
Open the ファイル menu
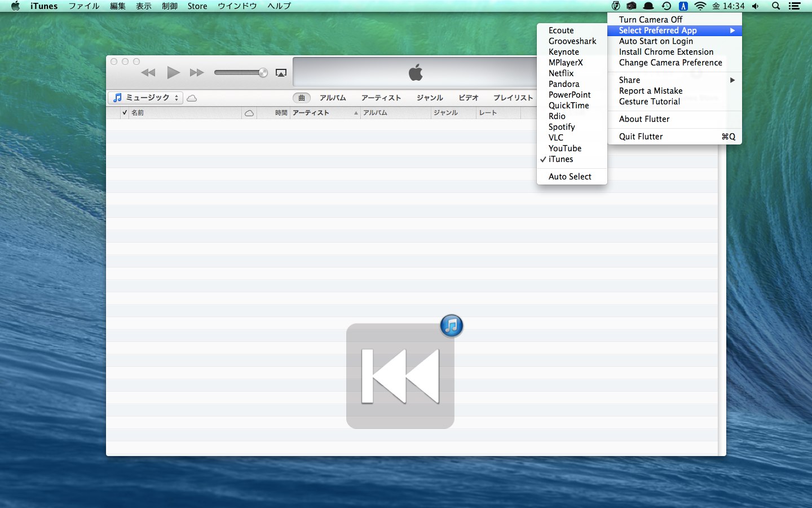[84, 6]
